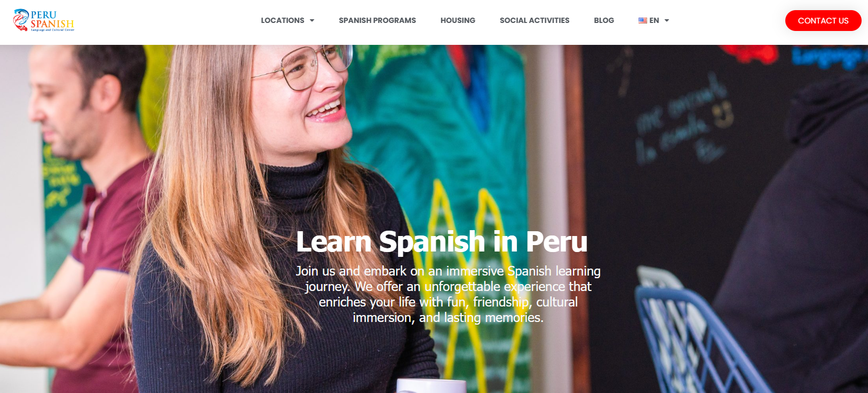Select the EN language label
This screenshot has width=868, height=393.
click(x=654, y=20)
